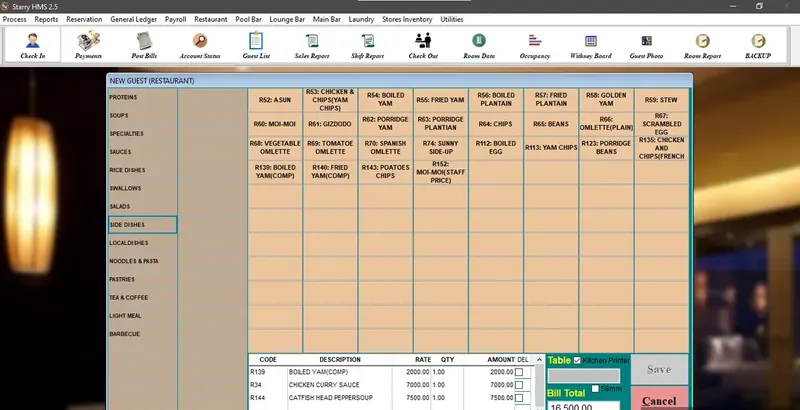
Task: Add R60: MOI-MOI item
Action: [275, 124]
